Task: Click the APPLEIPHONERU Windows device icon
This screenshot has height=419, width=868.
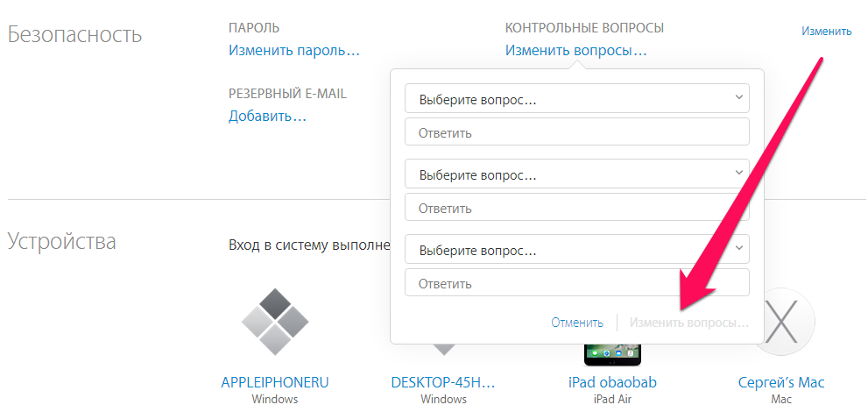Action: (275, 322)
